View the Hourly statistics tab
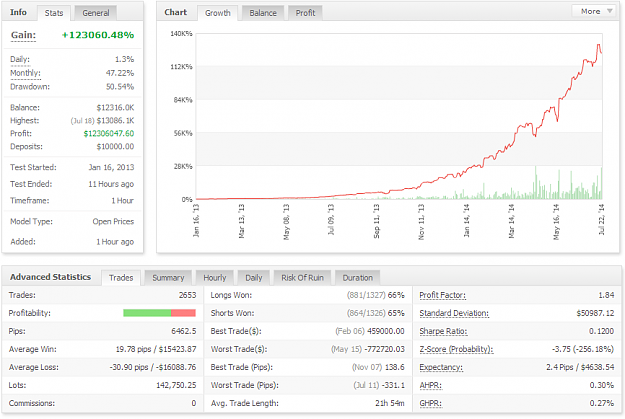This screenshot has width=625, height=419. (215, 278)
